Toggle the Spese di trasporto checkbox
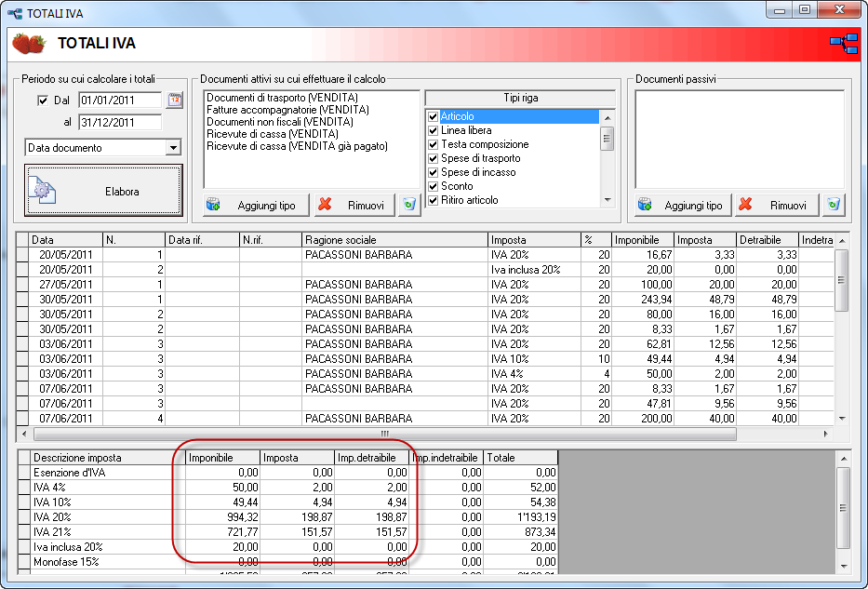The height and width of the screenshot is (589, 868). click(434, 158)
